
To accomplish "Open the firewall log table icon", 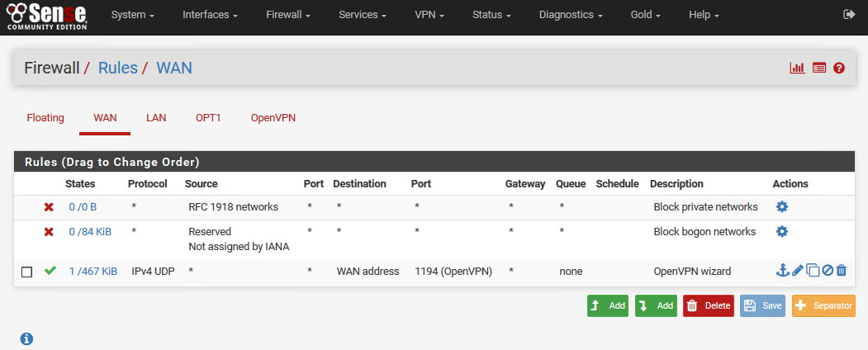I will coord(819,68).
